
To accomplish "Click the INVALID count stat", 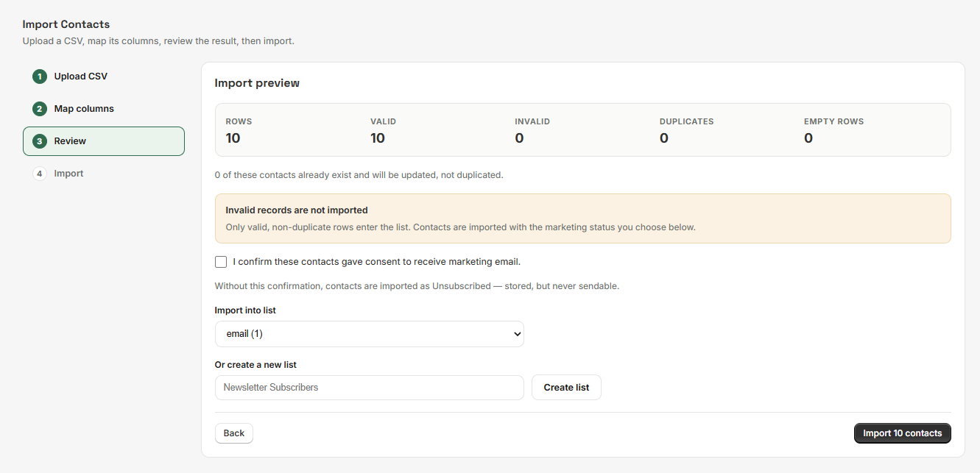I will 519,138.
